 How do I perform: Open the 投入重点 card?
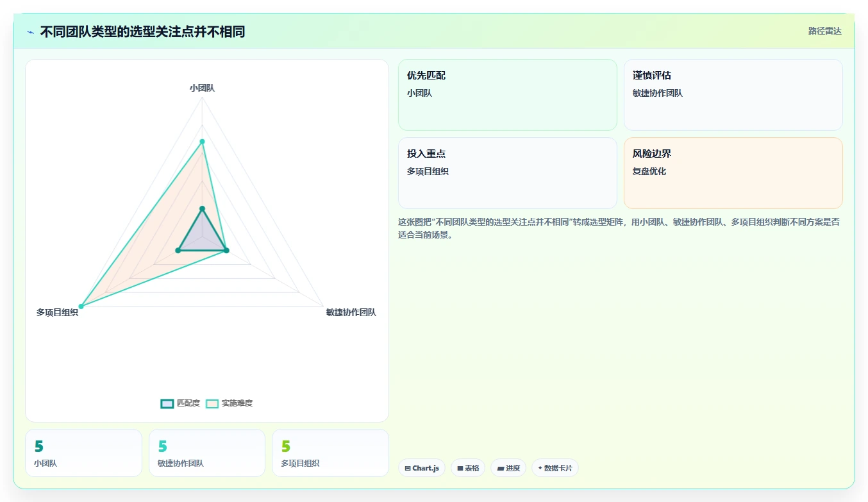(507, 173)
